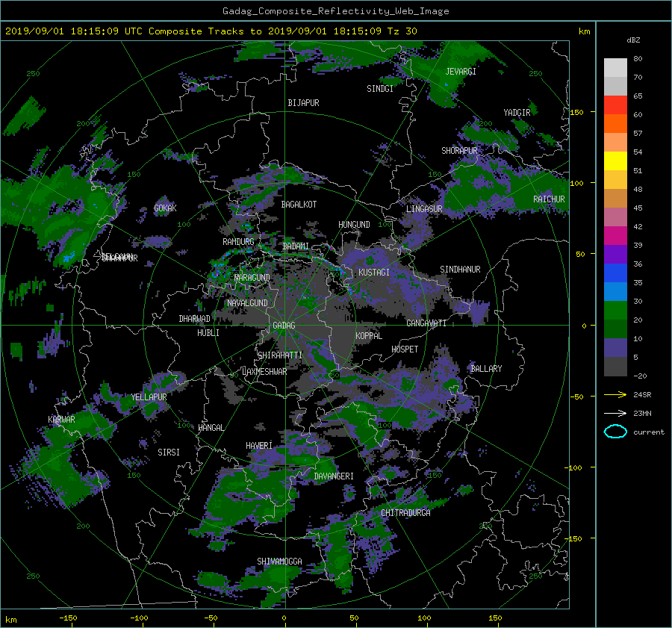Click the GANGAVATI city label

point(426,323)
